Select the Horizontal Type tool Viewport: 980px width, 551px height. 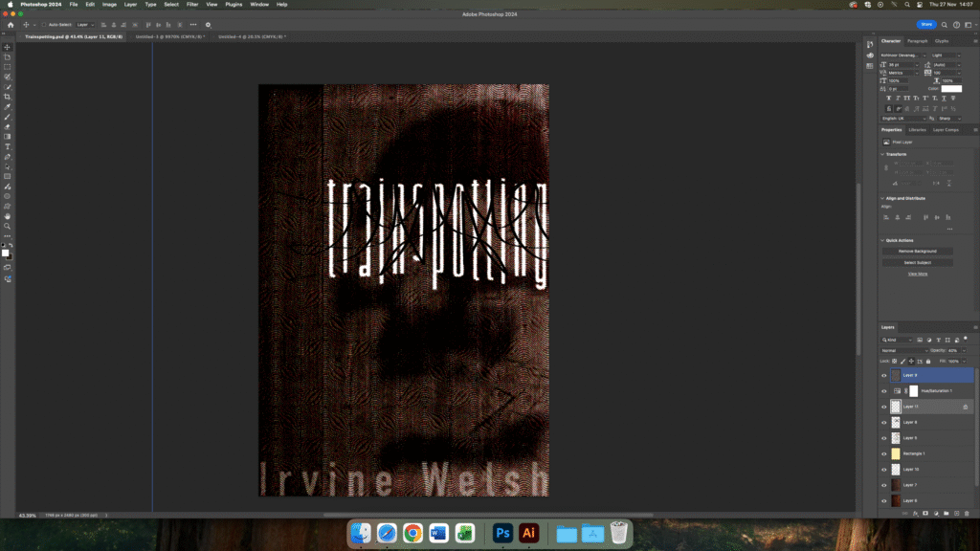click(x=8, y=146)
